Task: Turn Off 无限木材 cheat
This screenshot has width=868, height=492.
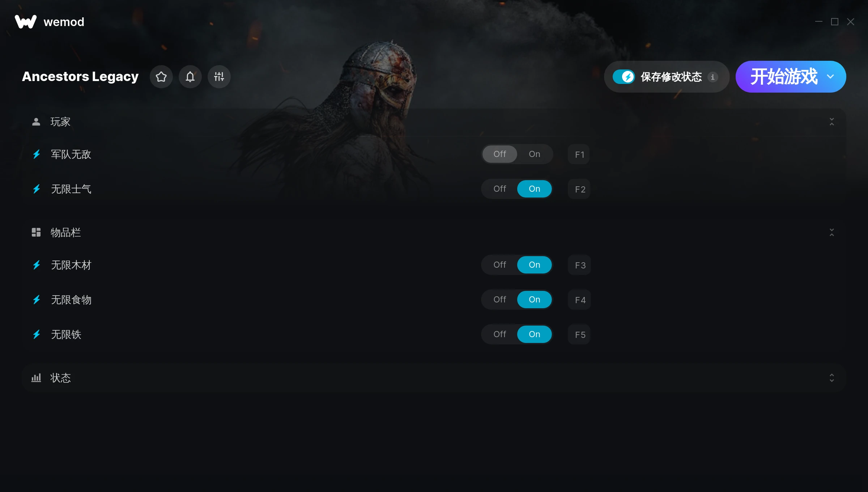Action: (x=500, y=265)
